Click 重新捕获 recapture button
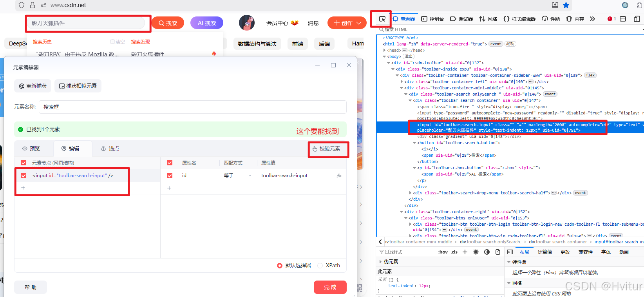The image size is (644, 297). click(33, 86)
